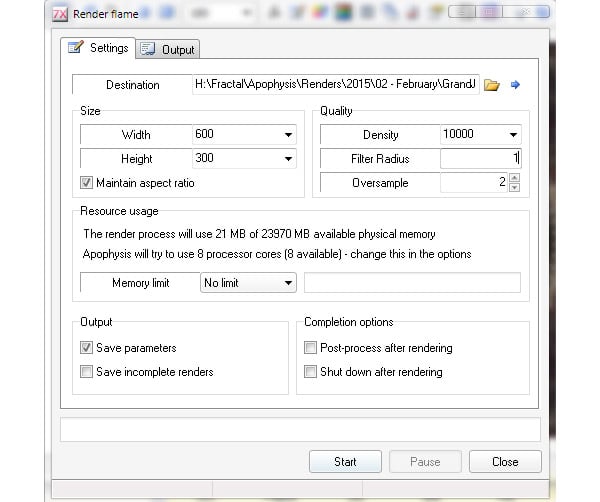The width and height of the screenshot is (600, 502).
Task: Click the Destination path field
Action: pyautogui.click(x=336, y=84)
